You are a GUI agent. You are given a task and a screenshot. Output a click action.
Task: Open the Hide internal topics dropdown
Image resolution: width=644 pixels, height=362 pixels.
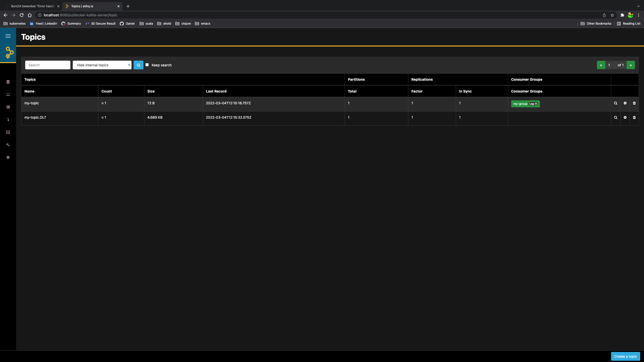pos(102,65)
